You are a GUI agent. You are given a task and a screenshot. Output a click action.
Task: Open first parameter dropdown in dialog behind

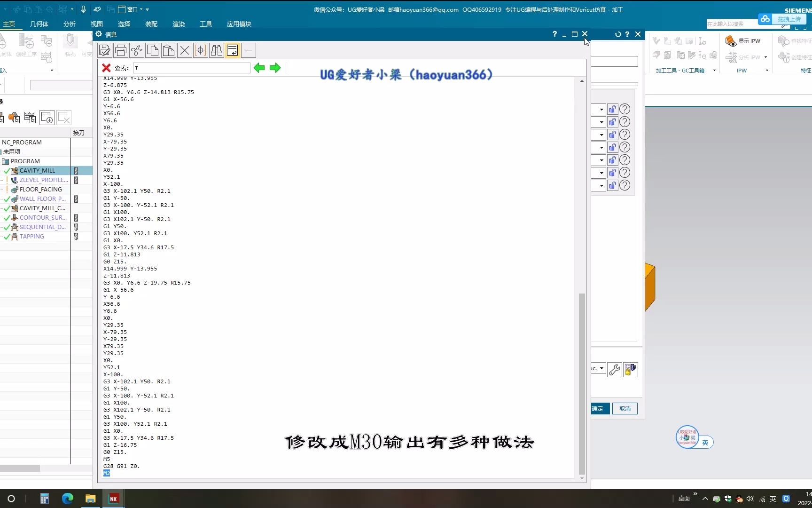pos(601,110)
